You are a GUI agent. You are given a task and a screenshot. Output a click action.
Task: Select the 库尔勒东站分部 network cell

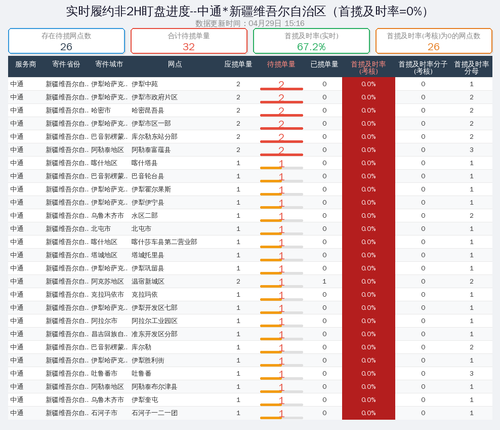click(154, 137)
